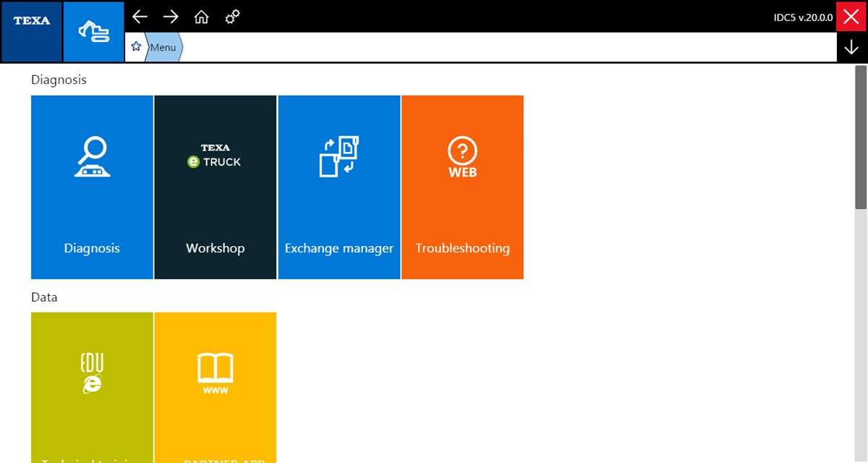Close the IDC5 application with red X
The width and height of the screenshot is (868, 463).
851,17
